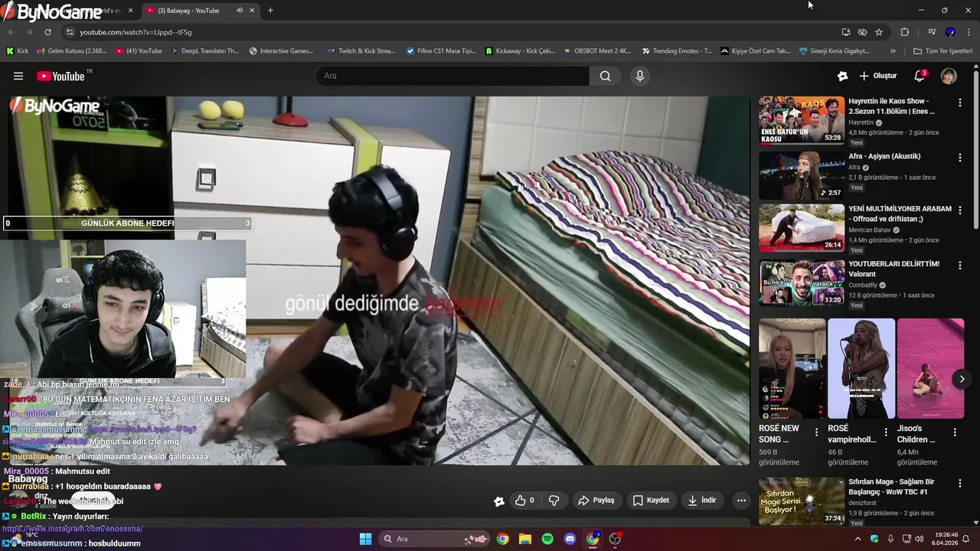Save the video with Kaydet
This screenshot has height=551, width=980.
(x=651, y=500)
